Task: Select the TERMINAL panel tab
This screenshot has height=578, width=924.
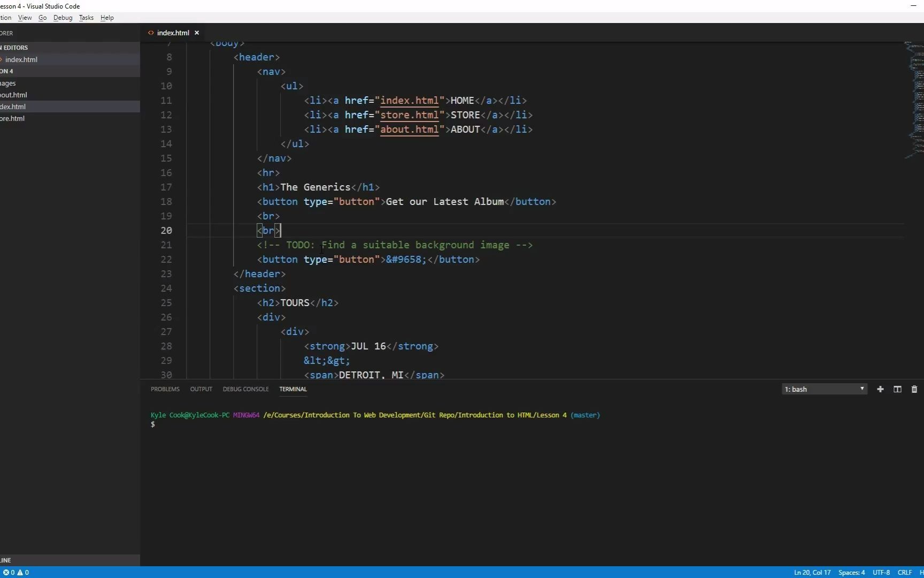Action: coord(293,389)
